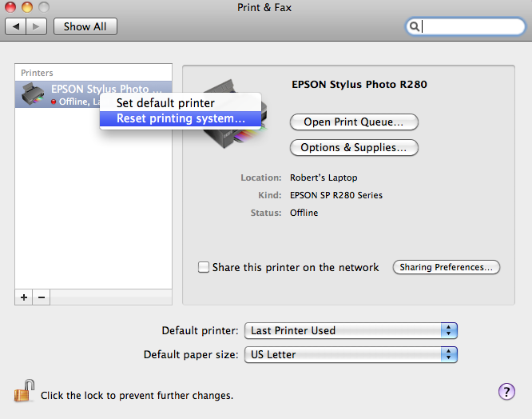Close the Print & Fax window
The width and height of the screenshot is (532, 419).
pyautogui.click(x=10, y=7)
